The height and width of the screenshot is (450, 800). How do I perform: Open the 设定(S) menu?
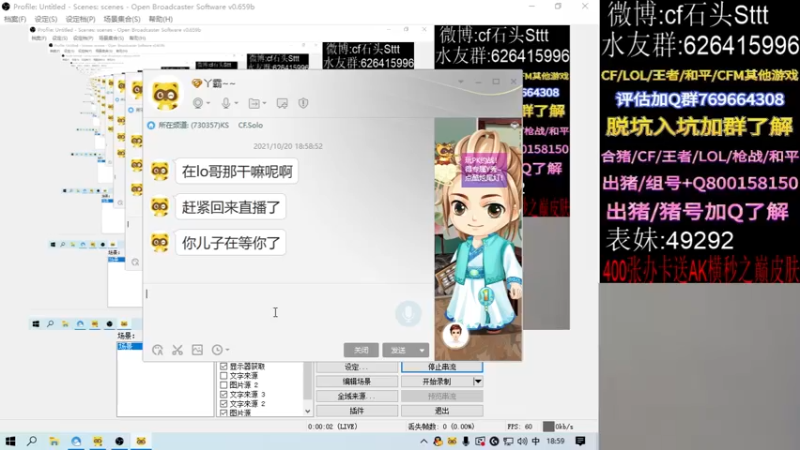pyautogui.click(x=45, y=19)
